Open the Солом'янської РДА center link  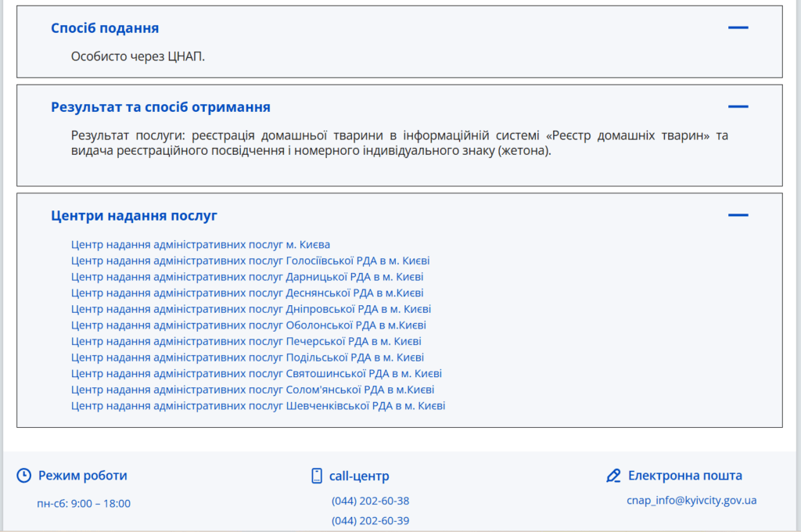pyautogui.click(x=253, y=390)
